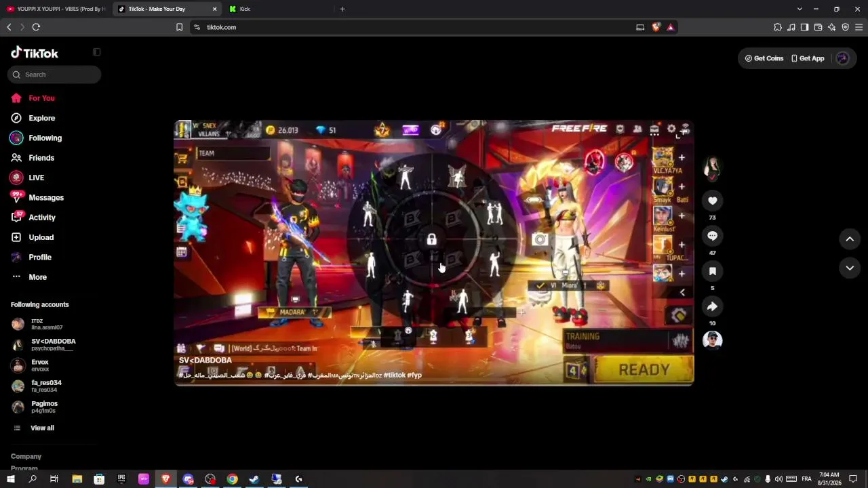Viewport: 868px width, 488px height.
Task: Open the tab search dropdown
Action: pyautogui.click(x=800, y=9)
